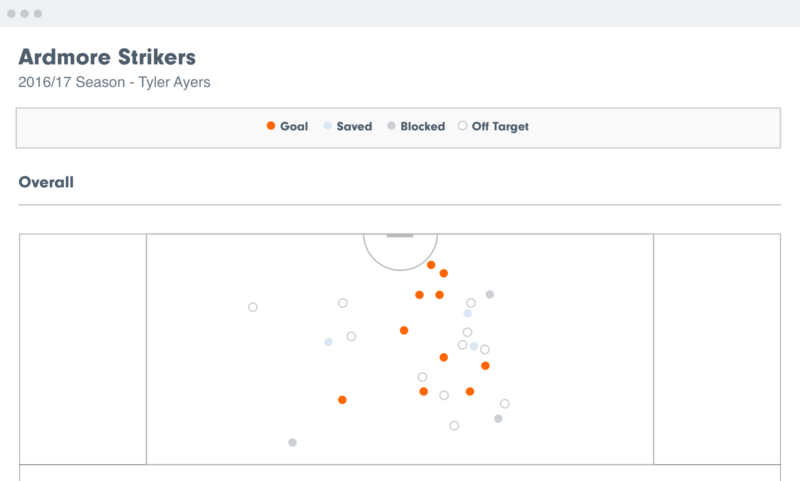
Task: Select the goal marker closest to the goal arc
Action: (x=431, y=265)
